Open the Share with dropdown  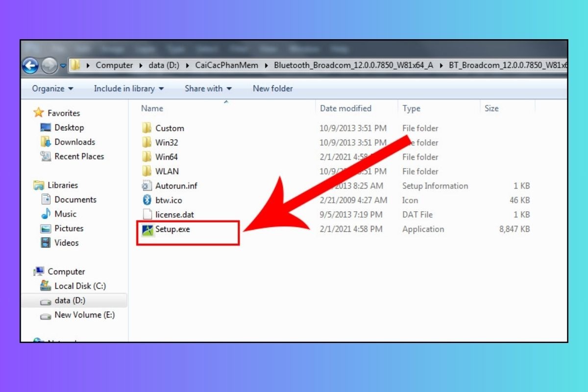208,89
